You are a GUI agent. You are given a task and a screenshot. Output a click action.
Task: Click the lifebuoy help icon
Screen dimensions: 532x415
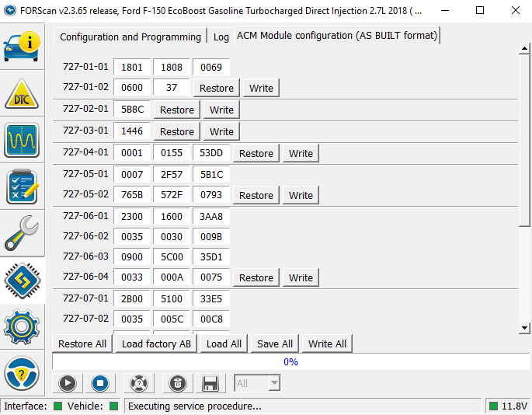click(139, 383)
